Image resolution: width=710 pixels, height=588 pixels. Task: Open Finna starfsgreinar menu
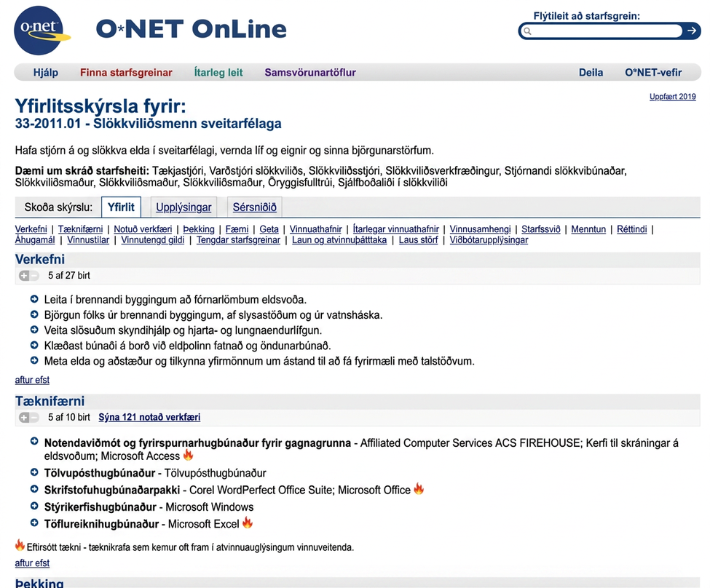(x=126, y=73)
